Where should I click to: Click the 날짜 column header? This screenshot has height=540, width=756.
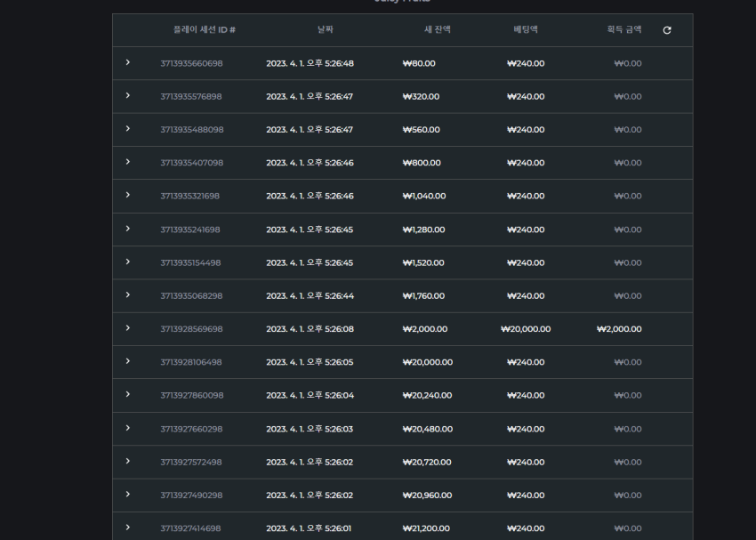[326, 29]
